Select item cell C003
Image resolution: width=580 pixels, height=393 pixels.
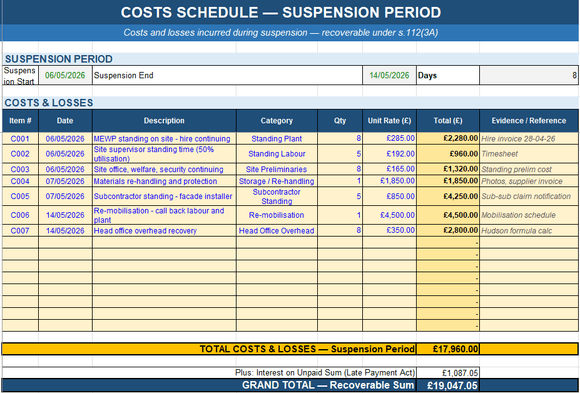20,169
